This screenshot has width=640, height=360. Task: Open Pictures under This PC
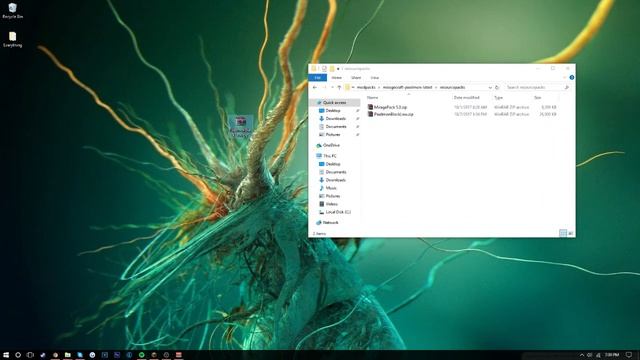[x=333, y=196]
